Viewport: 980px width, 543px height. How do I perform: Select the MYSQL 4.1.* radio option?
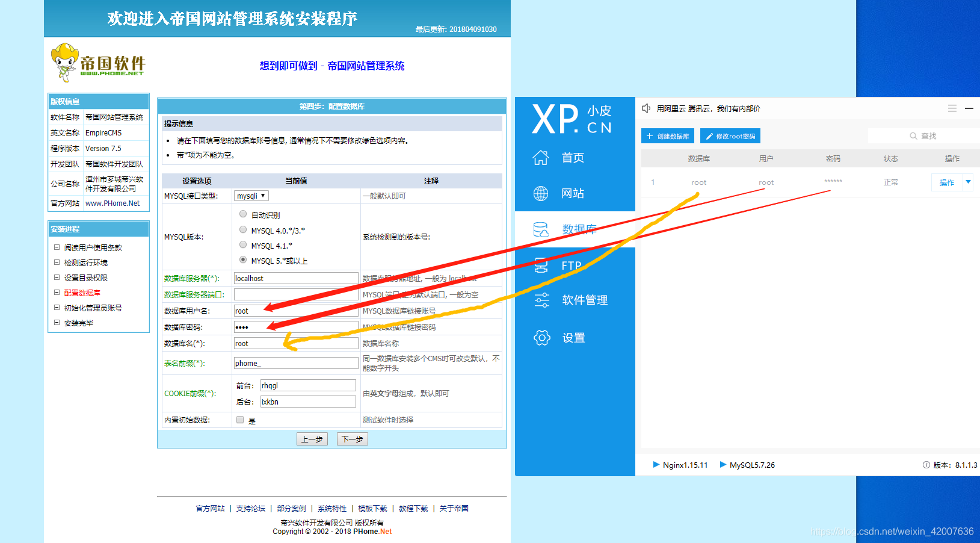pyautogui.click(x=243, y=244)
